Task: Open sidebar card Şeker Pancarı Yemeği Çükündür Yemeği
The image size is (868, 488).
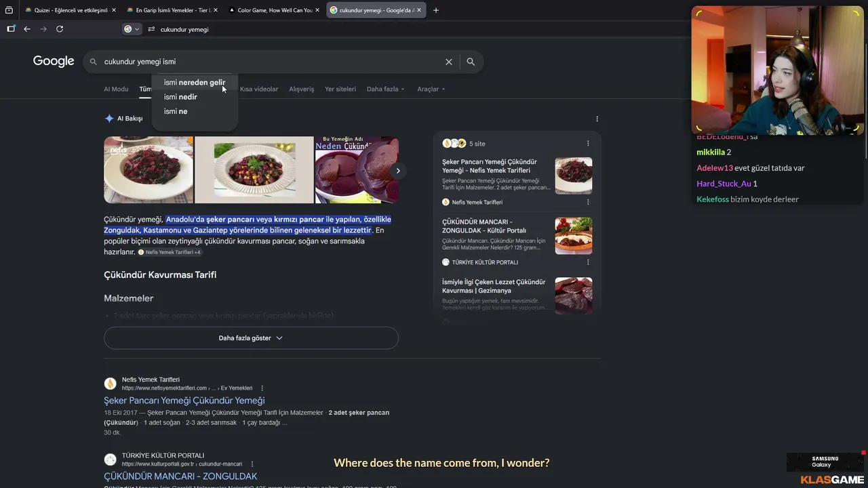Action: click(x=496, y=166)
